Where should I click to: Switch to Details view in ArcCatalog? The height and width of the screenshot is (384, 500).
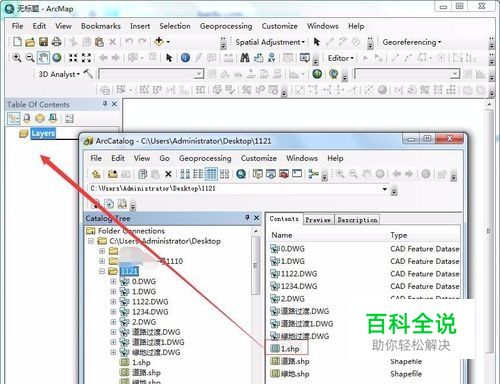pyautogui.click(x=211, y=174)
